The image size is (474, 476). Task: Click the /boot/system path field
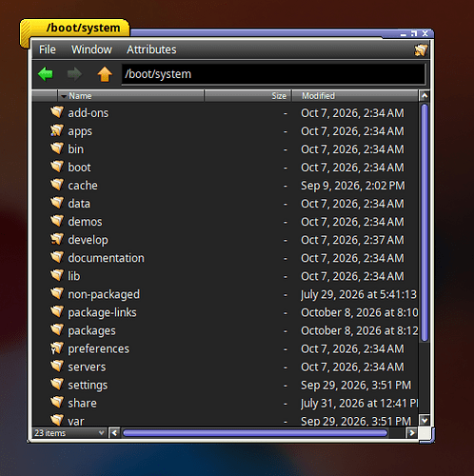273,74
